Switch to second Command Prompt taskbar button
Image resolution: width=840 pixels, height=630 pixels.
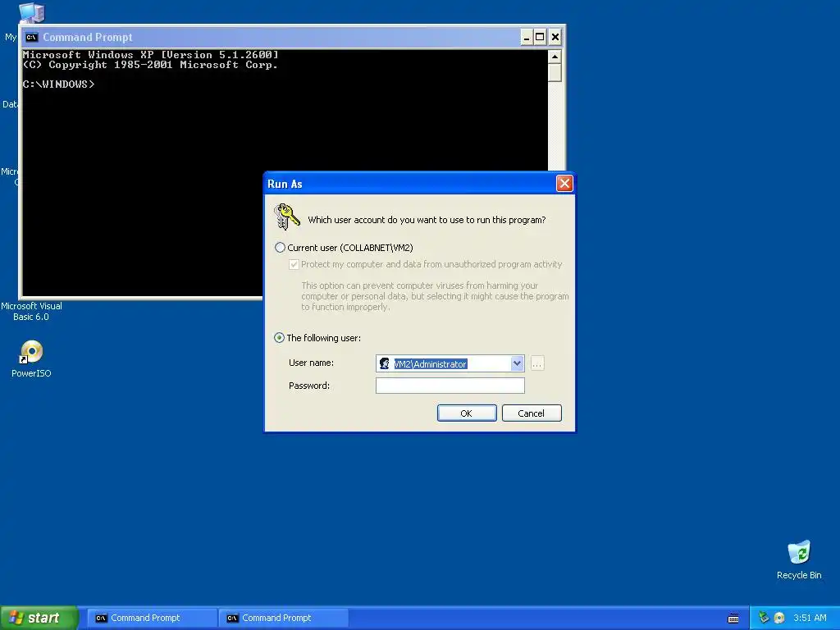(284, 618)
